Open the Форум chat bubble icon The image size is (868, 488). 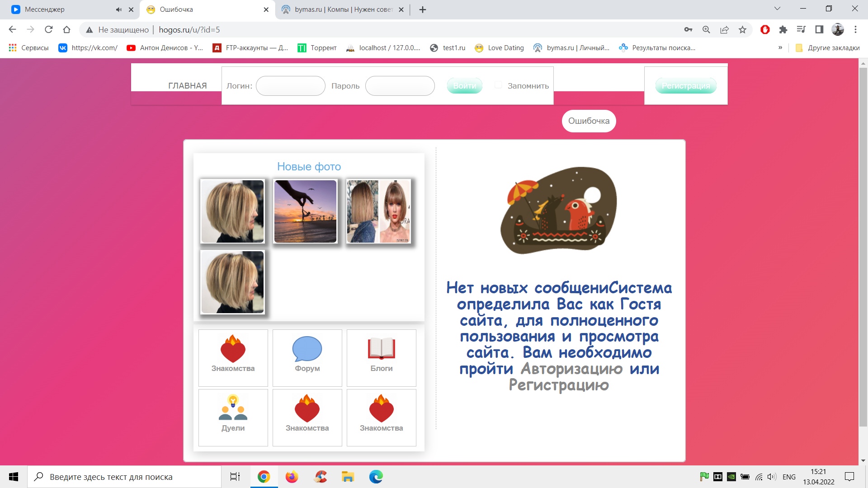307,349
